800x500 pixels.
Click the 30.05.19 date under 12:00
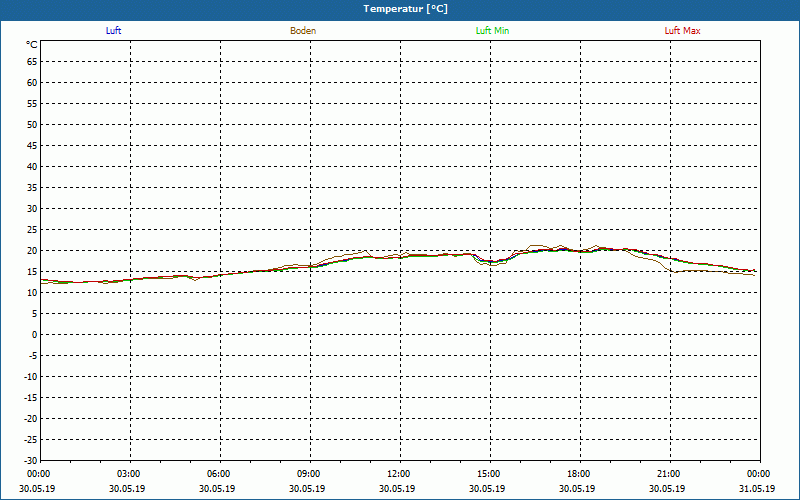[x=397, y=489]
